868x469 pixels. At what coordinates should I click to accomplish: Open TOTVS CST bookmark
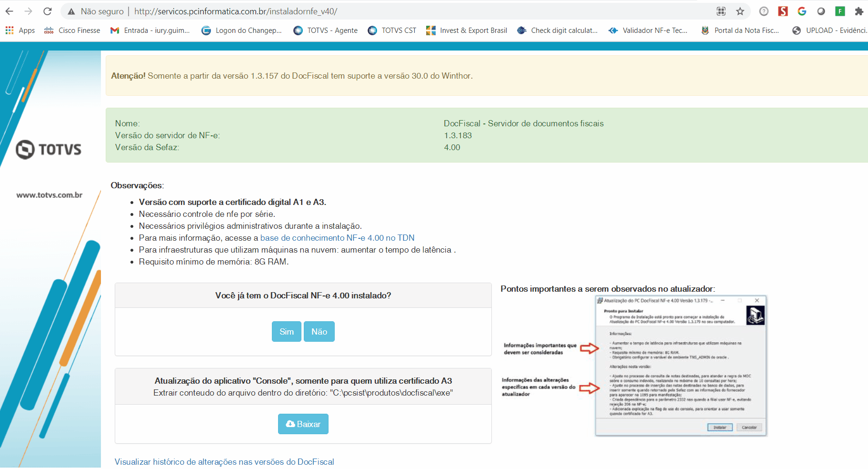tap(392, 31)
